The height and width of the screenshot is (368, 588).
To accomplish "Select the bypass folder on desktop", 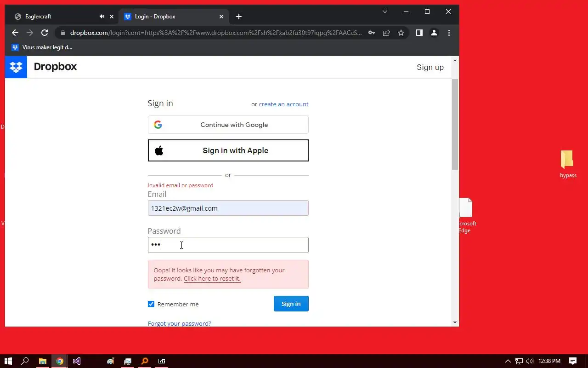I will [x=568, y=164].
